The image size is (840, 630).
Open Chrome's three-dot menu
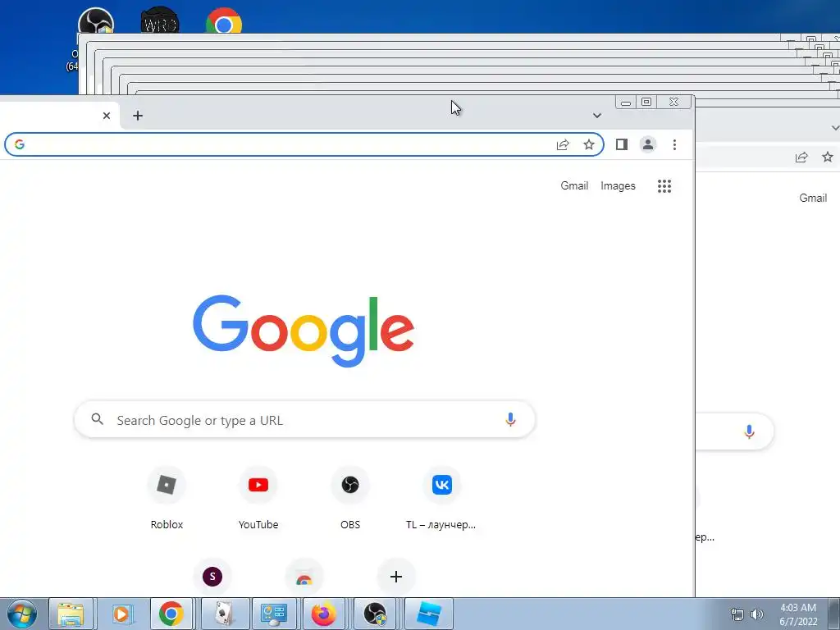[674, 144]
